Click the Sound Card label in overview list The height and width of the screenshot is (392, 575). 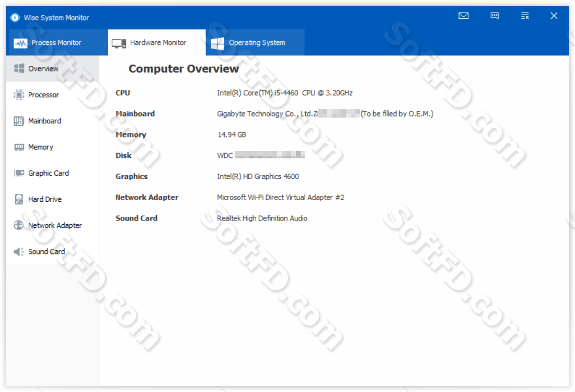[x=136, y=218]
